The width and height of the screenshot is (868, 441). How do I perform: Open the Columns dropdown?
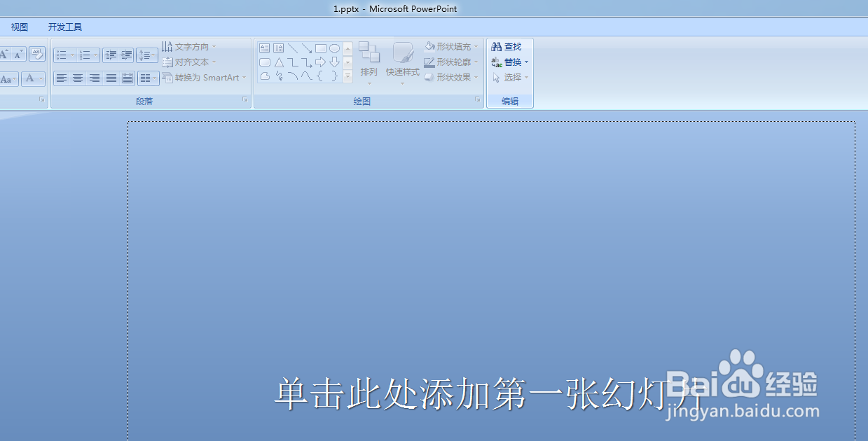point(149,78)
